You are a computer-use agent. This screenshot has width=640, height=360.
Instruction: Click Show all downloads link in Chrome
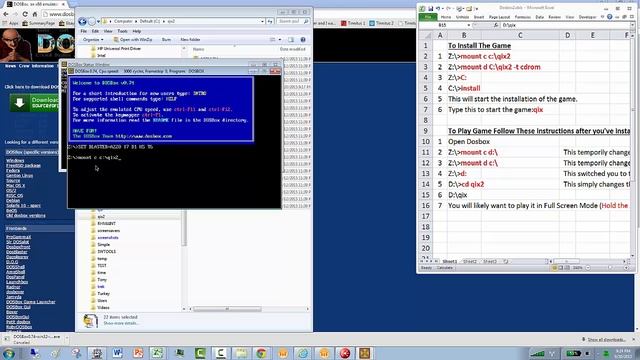[x=606, y=340]
